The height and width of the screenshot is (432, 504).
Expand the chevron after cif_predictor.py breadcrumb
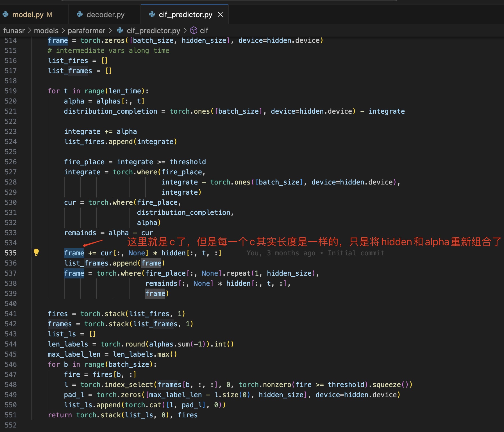[185, 30]
